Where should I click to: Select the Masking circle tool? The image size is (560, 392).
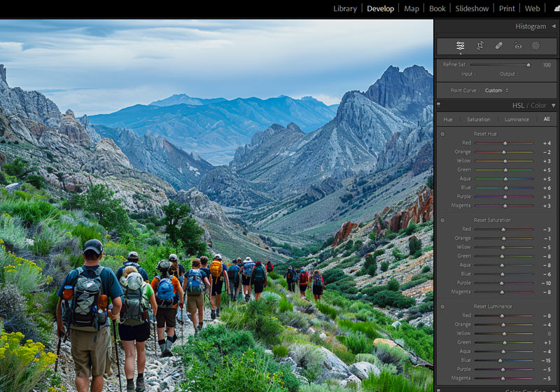(535, 45)
